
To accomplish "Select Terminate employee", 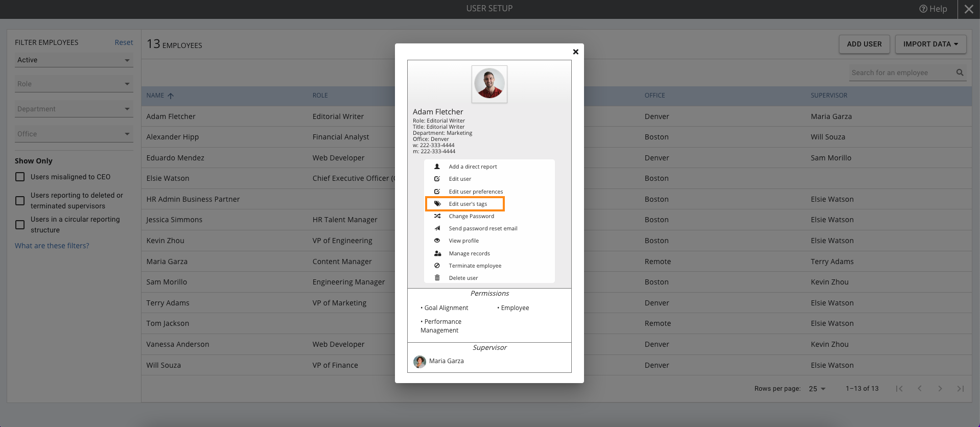I will [475, 266].
